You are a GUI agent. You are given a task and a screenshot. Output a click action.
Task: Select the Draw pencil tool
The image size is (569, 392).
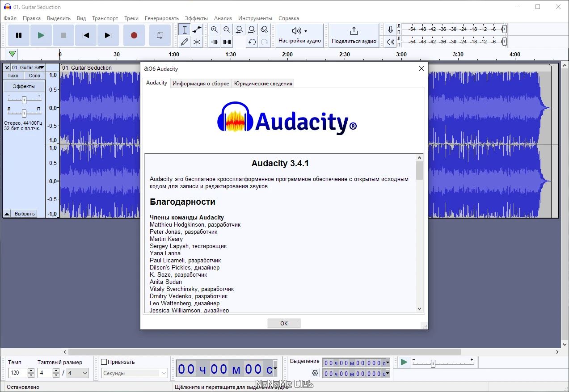click(x=184, y=42)
